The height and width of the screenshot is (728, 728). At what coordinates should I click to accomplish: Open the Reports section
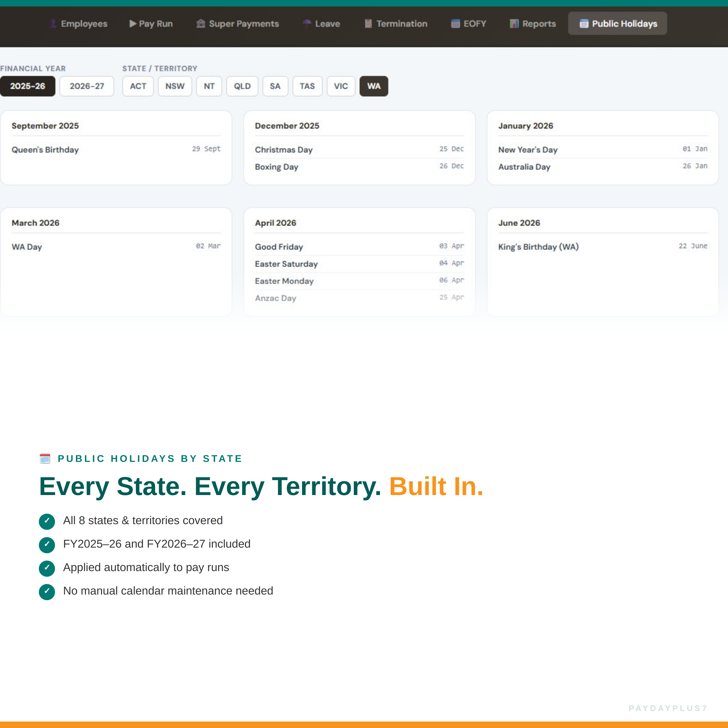(x=532, y=23)
